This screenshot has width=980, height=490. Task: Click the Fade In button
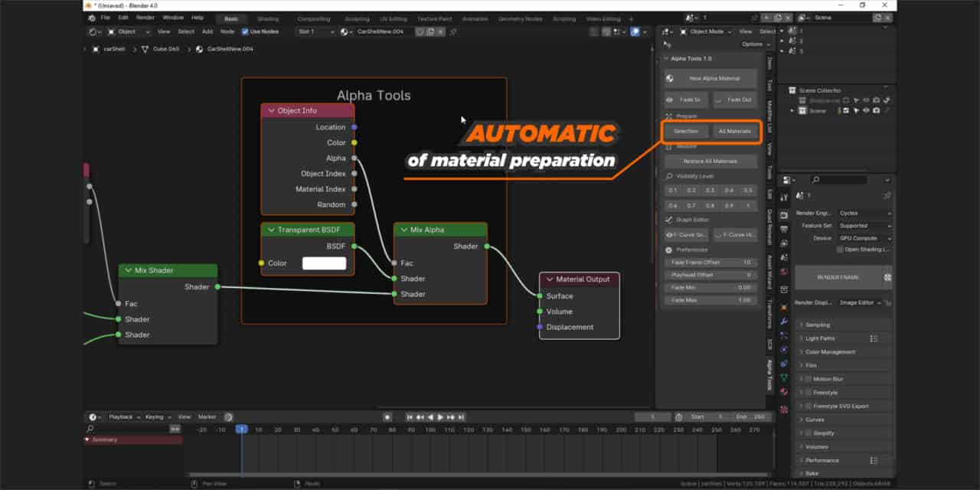point(686,100)
